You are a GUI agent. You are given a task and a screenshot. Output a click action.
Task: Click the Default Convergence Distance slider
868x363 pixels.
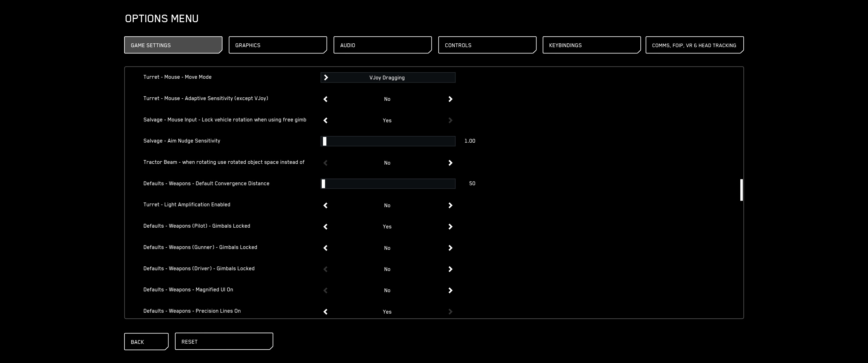coord(388,184)
